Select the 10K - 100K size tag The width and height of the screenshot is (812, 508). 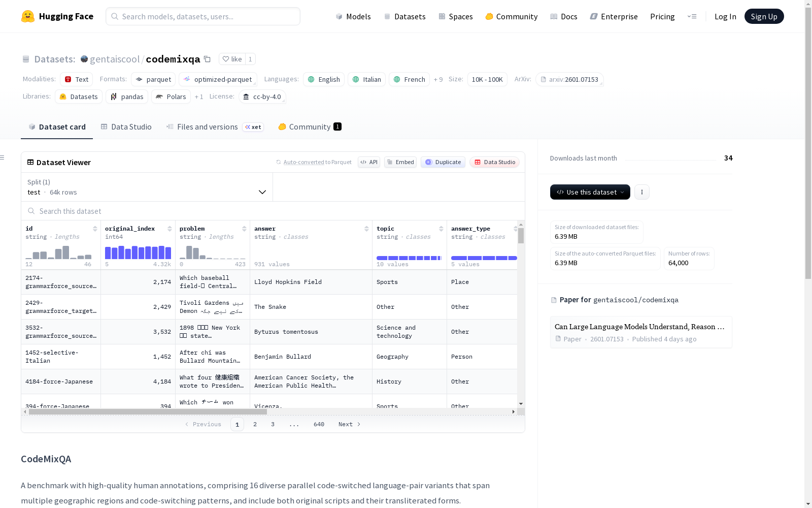click(x=487, y=79)
